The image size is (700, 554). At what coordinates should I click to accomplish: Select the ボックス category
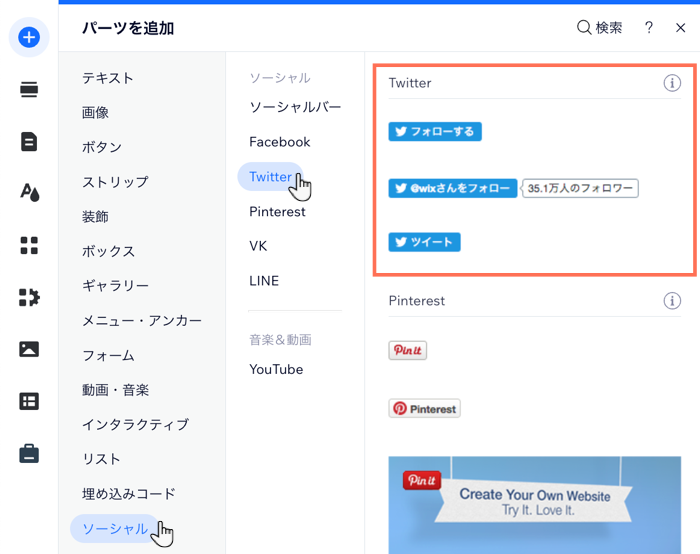click(x=108, y=251)
